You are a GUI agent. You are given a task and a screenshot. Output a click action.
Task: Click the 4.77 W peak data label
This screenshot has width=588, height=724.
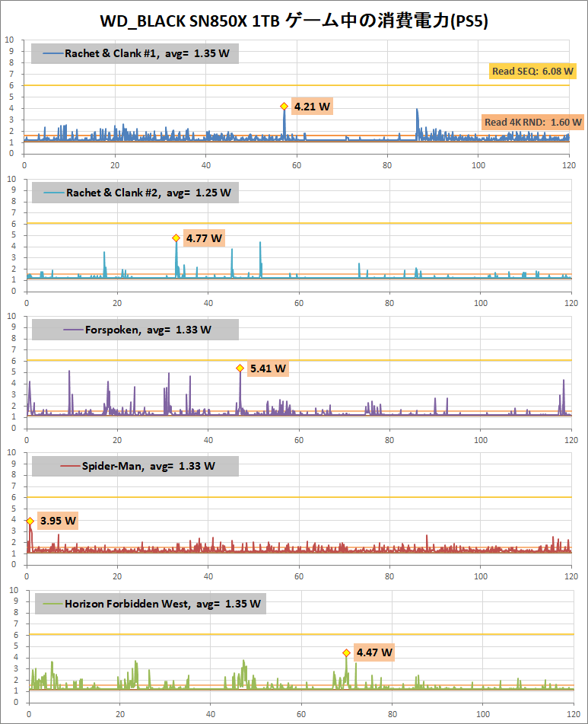click(x=205, y=238)
